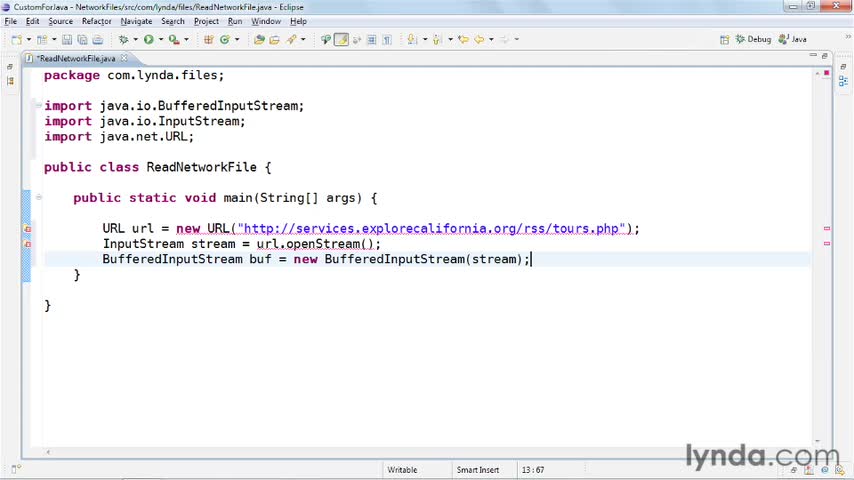The width and height of the screenshot is (854, 480).
Task: Close the ReadNetworkFile.java tab
Action: 124,58
